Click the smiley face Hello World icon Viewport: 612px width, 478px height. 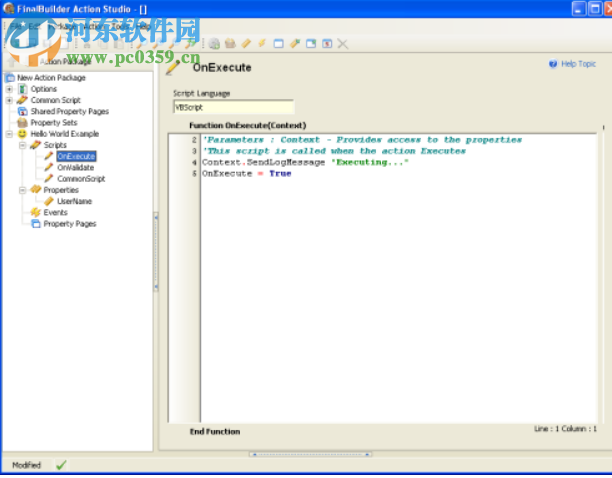point(22,134)
